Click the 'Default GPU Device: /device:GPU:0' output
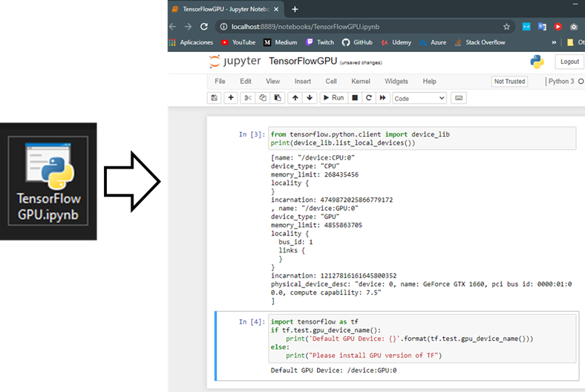This screenshot has height=392, width=585. point(333,370)
